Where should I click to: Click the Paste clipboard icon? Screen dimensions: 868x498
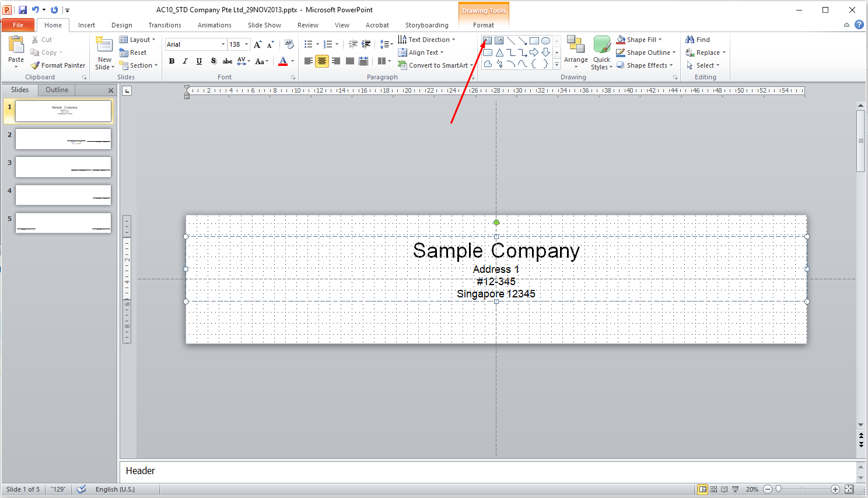pyautogui.click(x=16, y=44)
